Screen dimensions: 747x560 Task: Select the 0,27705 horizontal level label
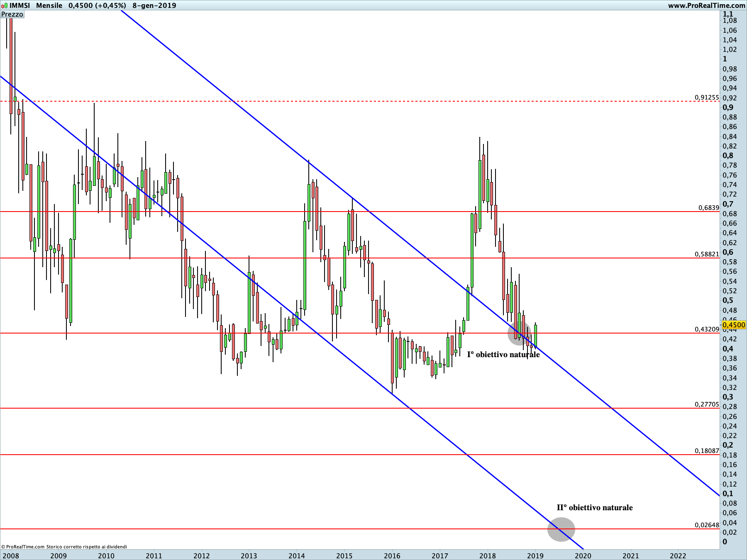pyautogui.click(x=707, y=404)
